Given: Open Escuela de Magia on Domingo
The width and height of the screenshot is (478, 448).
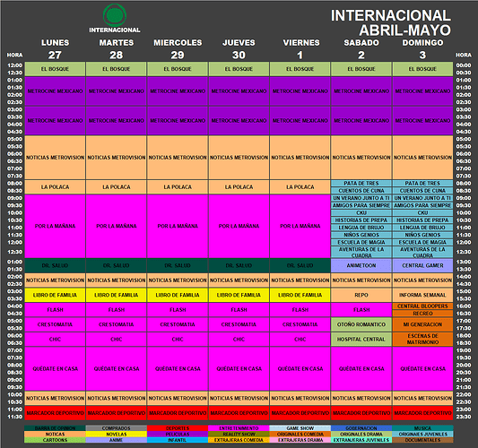Looking at the screenshot, I should coord(422,242).
